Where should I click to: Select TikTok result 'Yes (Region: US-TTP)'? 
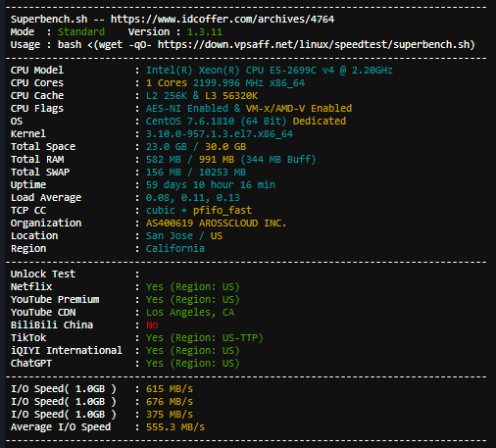pyautogui.click(x=205, y=338)
